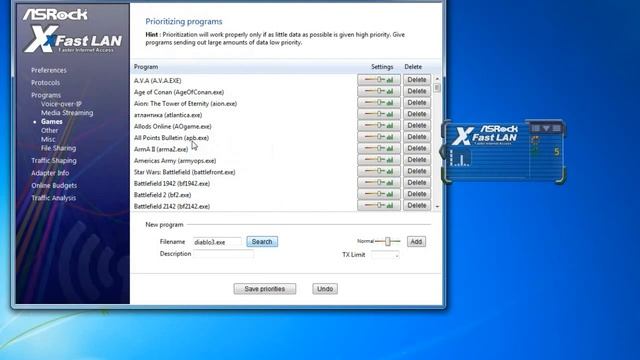This screenshot has height=360, width=640.
Task: Delete the Americas Army entry
Action: (417, 160)
